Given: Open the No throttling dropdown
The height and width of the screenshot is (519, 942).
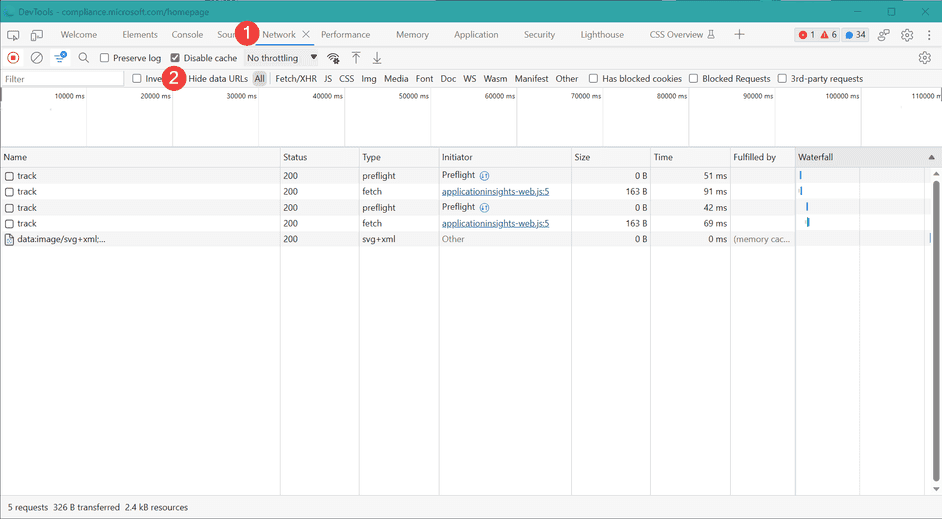Looking at the screenshot, I should pos(282,58).
